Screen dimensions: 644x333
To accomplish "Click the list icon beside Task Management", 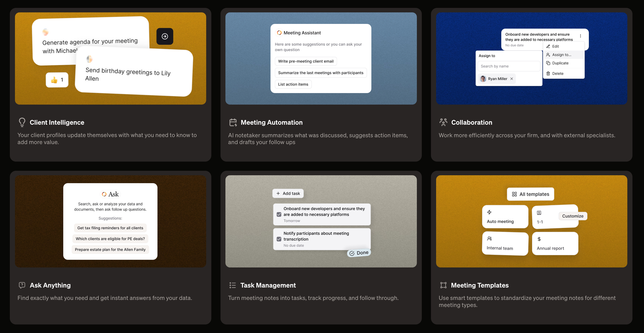I will click(x=232, y=285).
